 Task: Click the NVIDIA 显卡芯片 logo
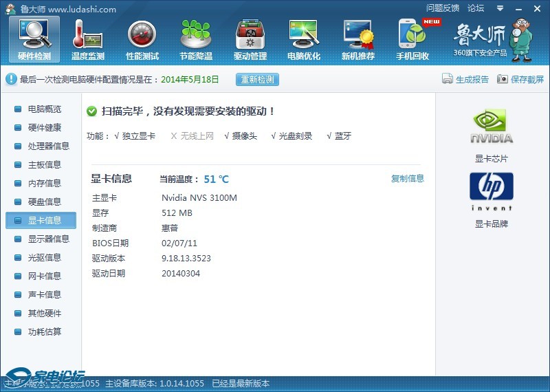(492, 127)
